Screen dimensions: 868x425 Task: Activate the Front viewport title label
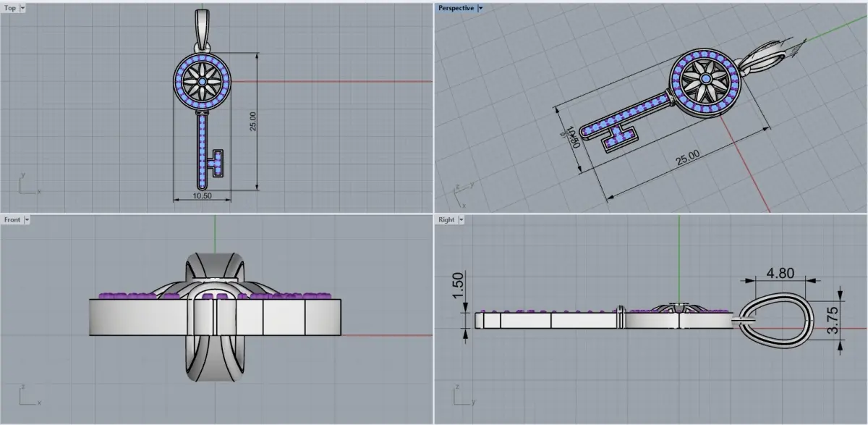click(12, 219)
